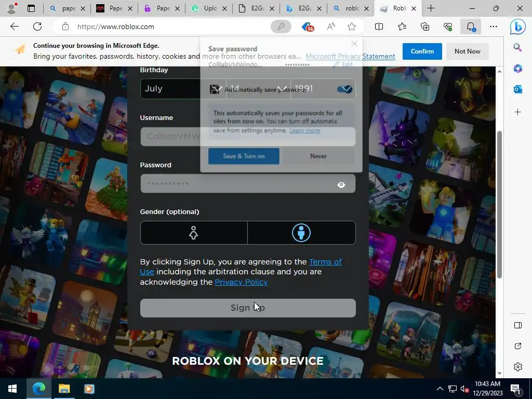532x399 pixels.
Task: Click the Confirm button in Edge banner
Action: click(x=422, y=51)
